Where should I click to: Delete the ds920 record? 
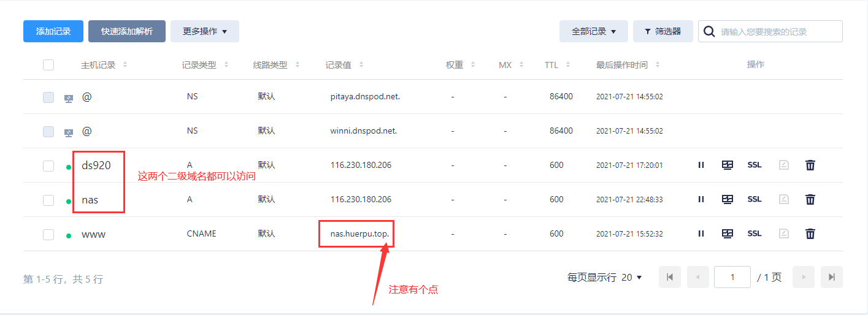pos(810,165)
